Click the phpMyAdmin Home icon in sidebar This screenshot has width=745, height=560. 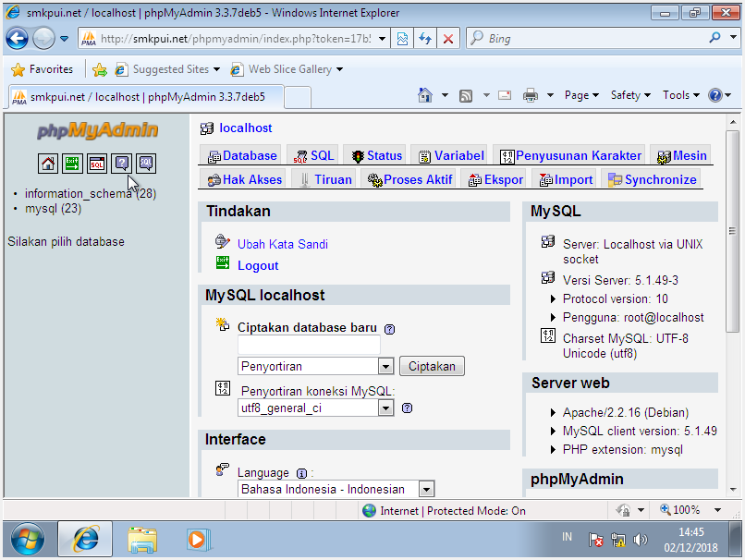pyautogui.click(x=47, y=164)
